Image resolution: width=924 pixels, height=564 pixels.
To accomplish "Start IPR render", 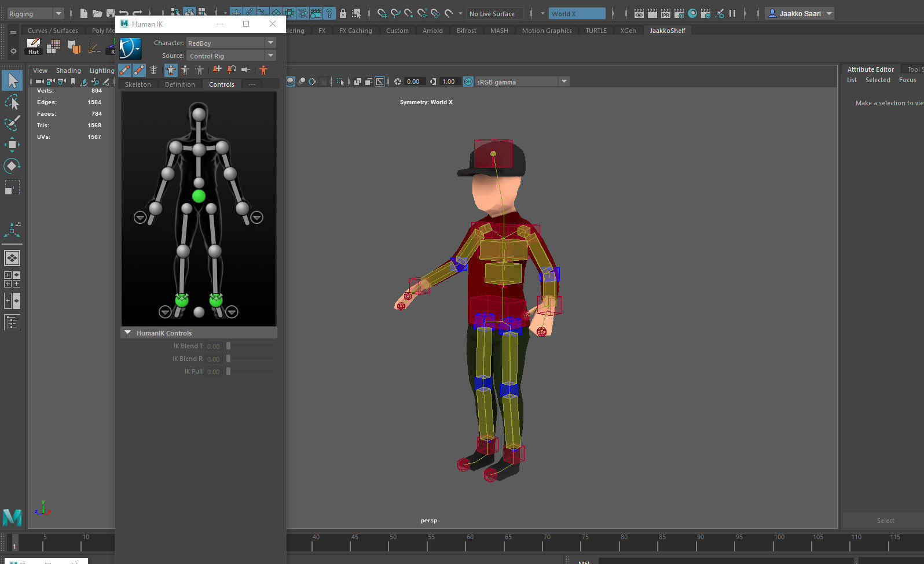I will (666, 13).
